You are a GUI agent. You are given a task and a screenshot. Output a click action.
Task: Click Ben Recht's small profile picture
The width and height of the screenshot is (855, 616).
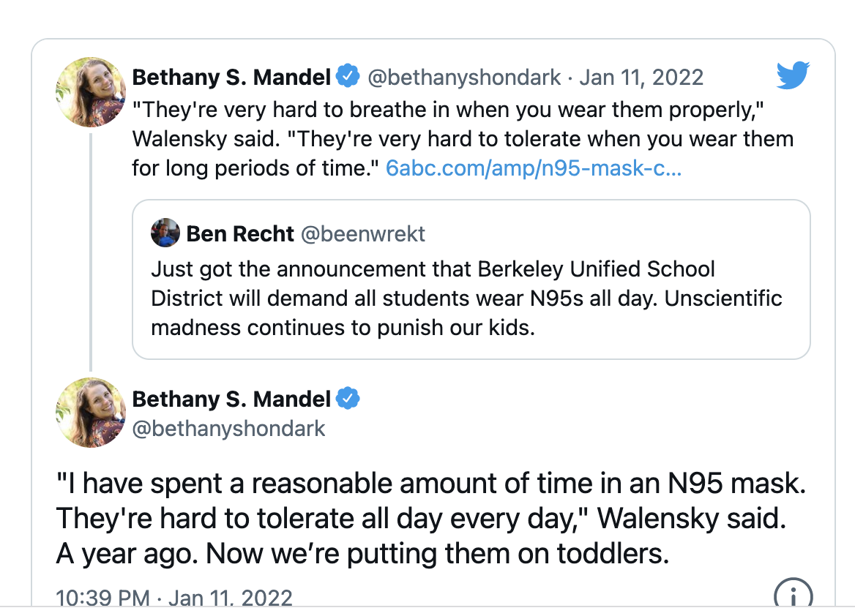(165, 233)
